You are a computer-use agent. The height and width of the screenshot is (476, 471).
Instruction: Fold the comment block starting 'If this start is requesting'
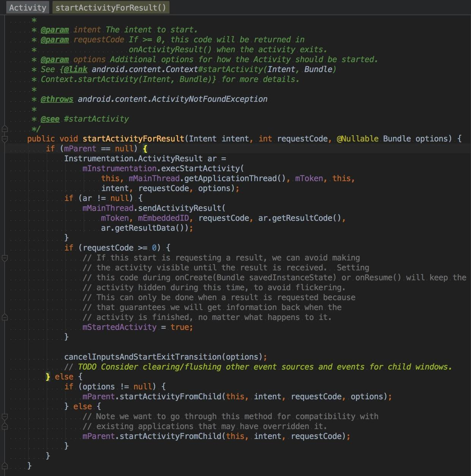coord(5,258)
